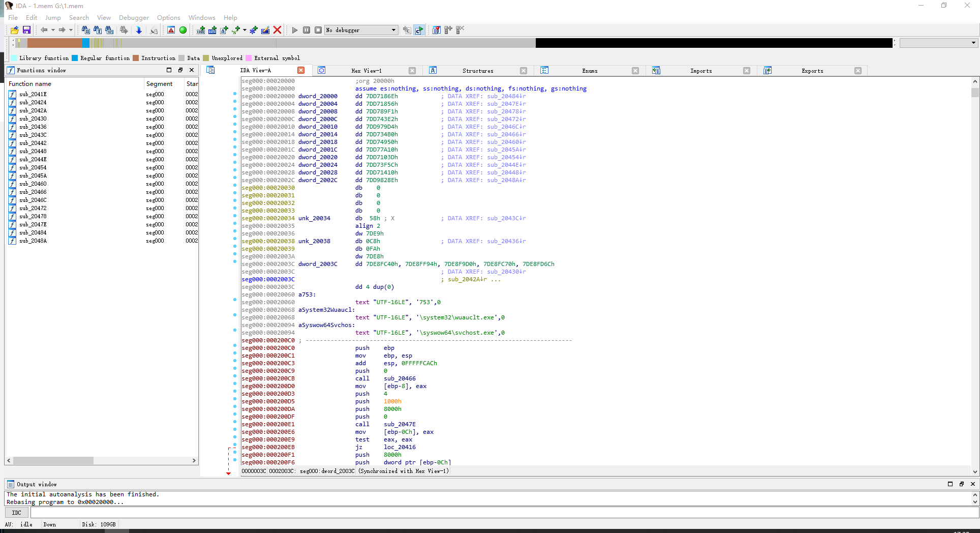Close the IDA View-A tab
Image resolution: width=980 pixels, height=533 pixels.
(x=301, y=70)
